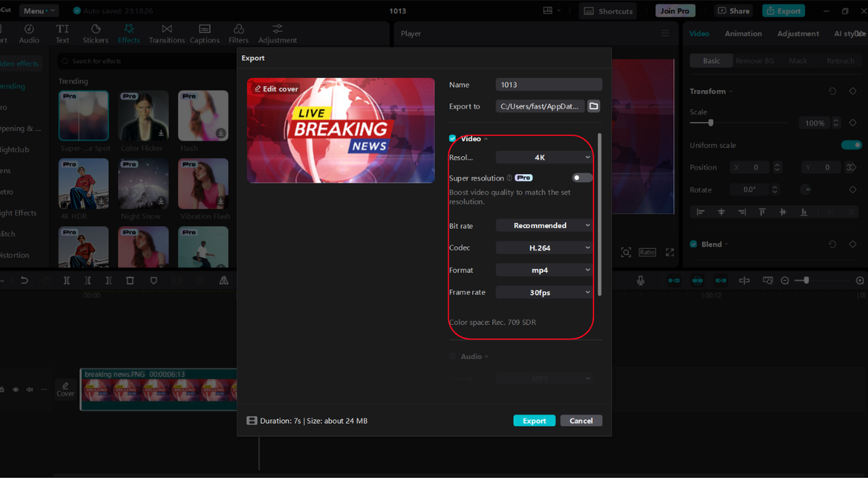Click the split clip icon
The height and width of the screenshot is (488, 868).
point(66,280)
